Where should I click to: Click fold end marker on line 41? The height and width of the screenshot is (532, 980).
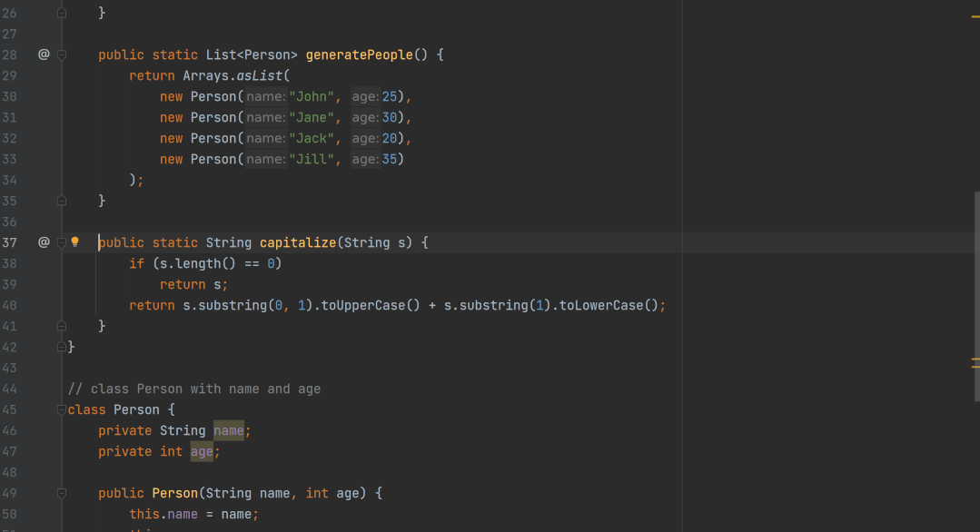point(62,326)
